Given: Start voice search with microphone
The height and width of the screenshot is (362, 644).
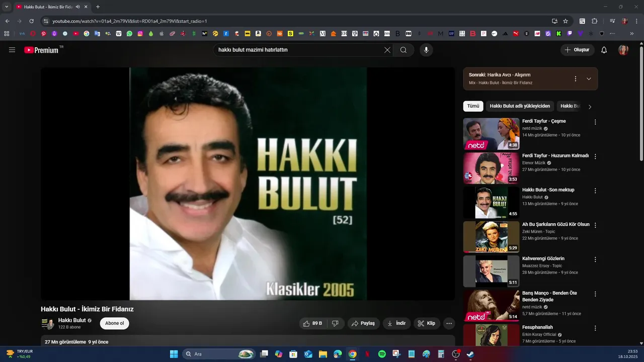Looking at the screenshot, I should tap(426, 50).
